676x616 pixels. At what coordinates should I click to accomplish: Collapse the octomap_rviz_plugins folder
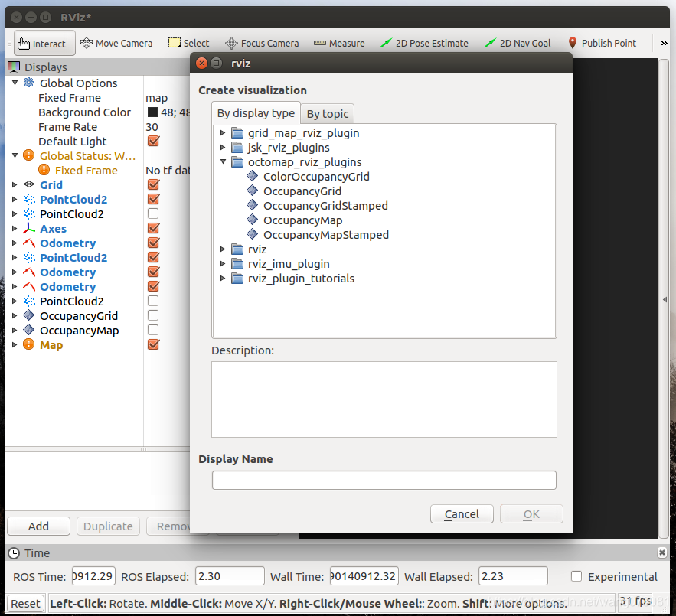[223, 161]
